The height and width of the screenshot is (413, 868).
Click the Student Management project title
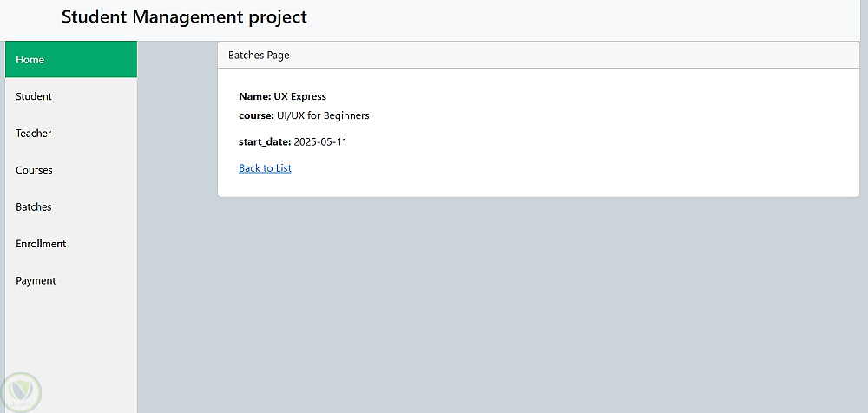184,17
